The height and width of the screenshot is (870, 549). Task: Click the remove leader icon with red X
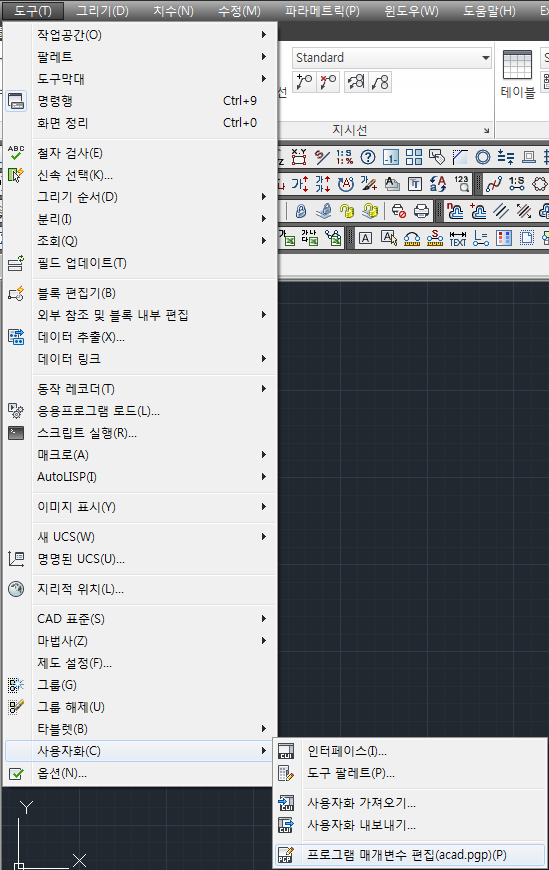[328, 82]
